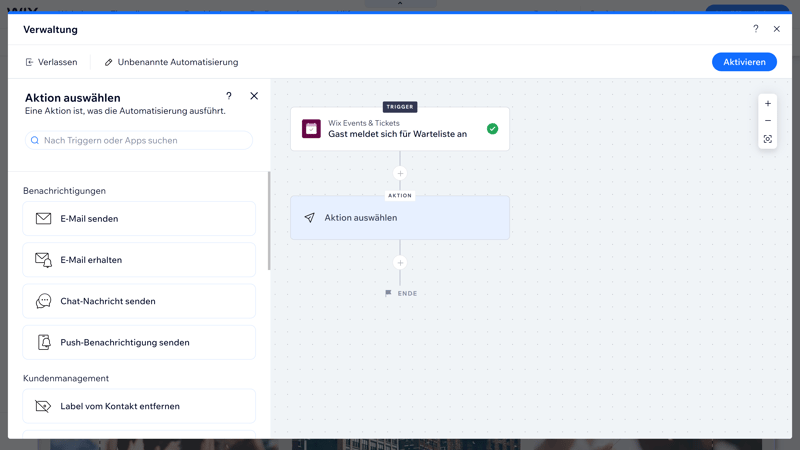Image resolution: width=800 pixels, height=450 pixels.
Task: Close the Aktion auswählen panel
Action: tap(254, 96)
